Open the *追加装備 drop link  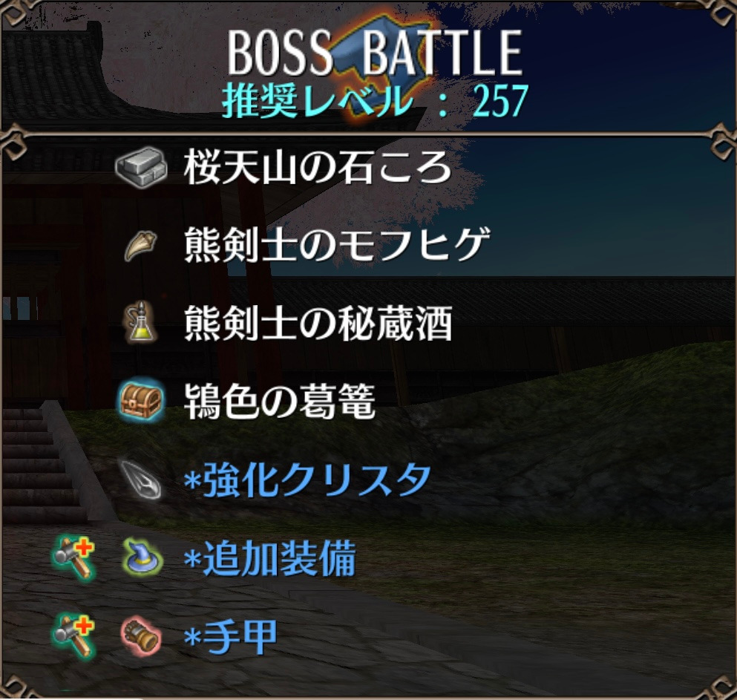(x=270, y=558)
